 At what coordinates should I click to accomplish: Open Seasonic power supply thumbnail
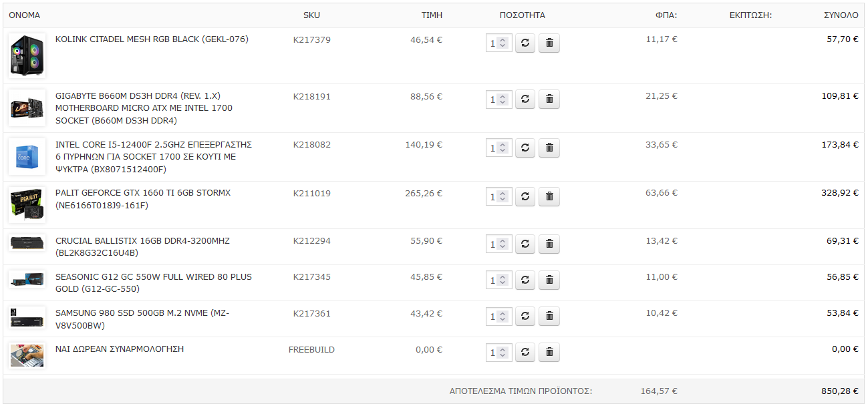click(27, 279)
